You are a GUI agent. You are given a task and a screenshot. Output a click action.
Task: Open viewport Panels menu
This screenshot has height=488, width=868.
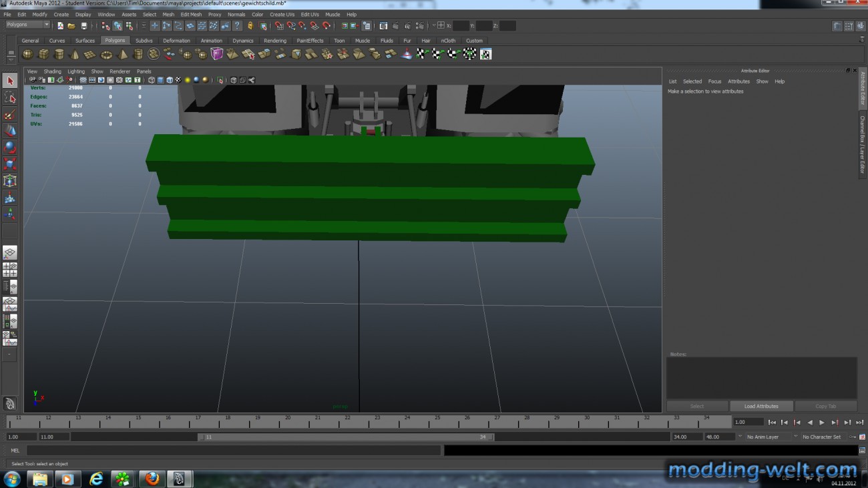(x=144, y=71)
